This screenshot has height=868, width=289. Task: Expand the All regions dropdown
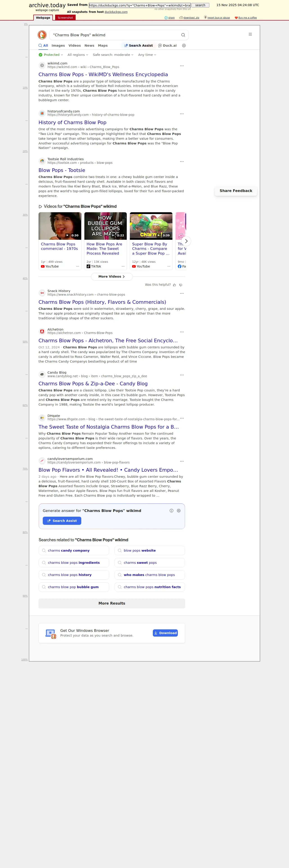tap(78, 55)
